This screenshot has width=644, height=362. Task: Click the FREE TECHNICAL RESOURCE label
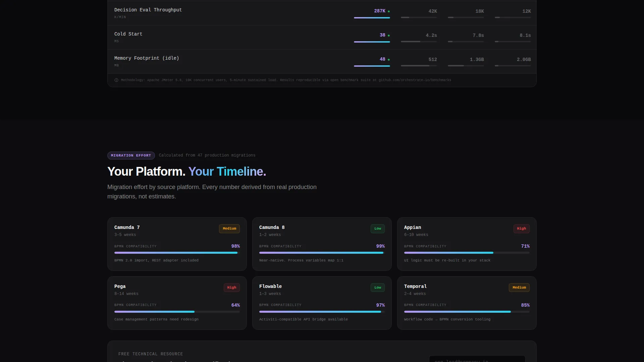tap(151, 354)
